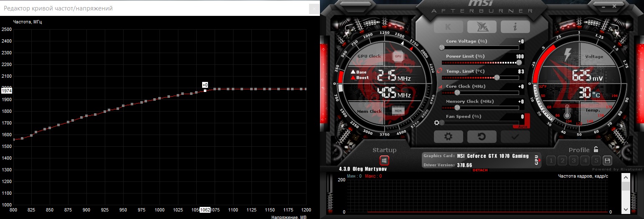Toggle the Windows startup icon
This screenshot has width=644, height=219.
[384, 160]
